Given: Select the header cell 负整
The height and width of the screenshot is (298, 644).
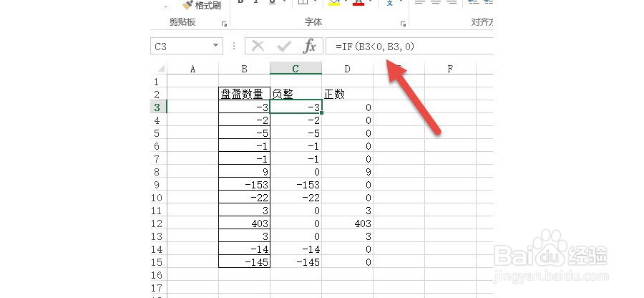Looking at the screenshot, I should [x=296, y=94].
